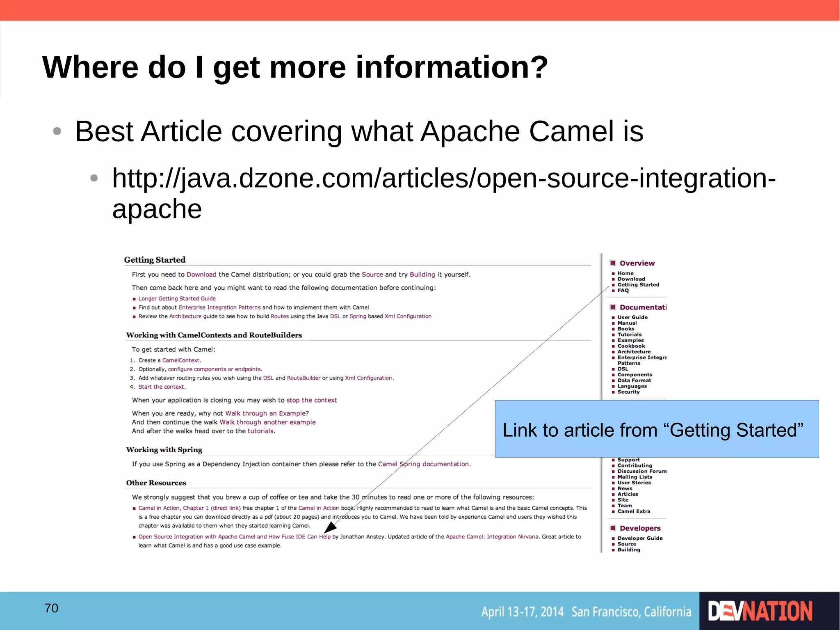The width and height of the screenshot is (840, 630).
Task: Open Languages in Documentation sidebar
Action: point(632,386)
